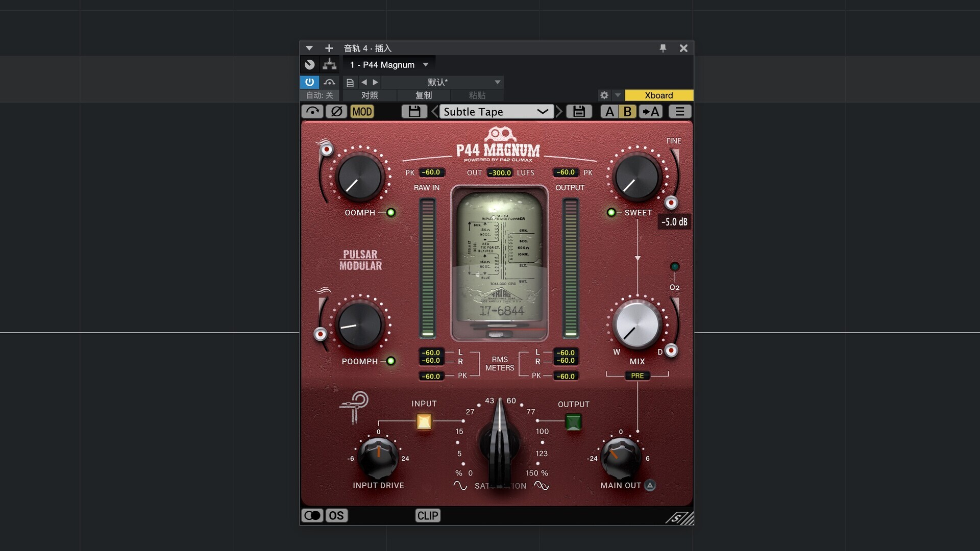This screenshot has width=980, height=551.
Task: Pin the plugin window
Action: [663, 48]
